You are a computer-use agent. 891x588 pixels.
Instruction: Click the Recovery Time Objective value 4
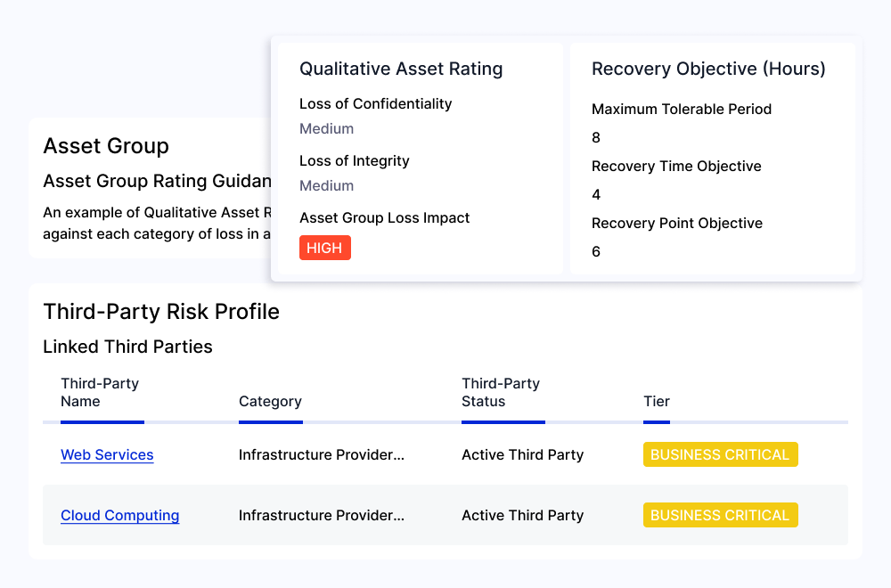click(596, 195)
